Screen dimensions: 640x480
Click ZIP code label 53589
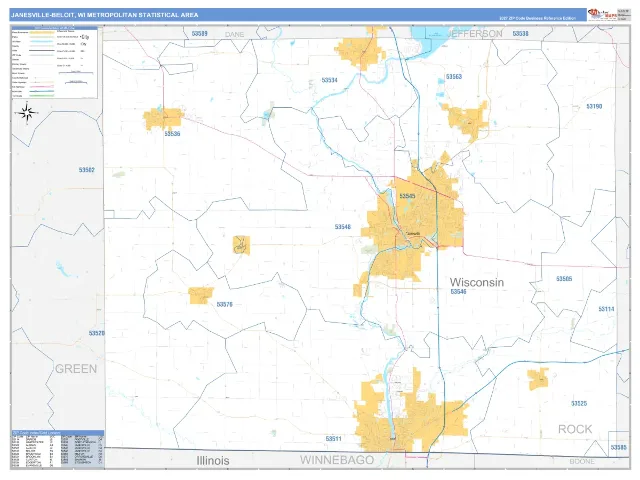[200, 33]
